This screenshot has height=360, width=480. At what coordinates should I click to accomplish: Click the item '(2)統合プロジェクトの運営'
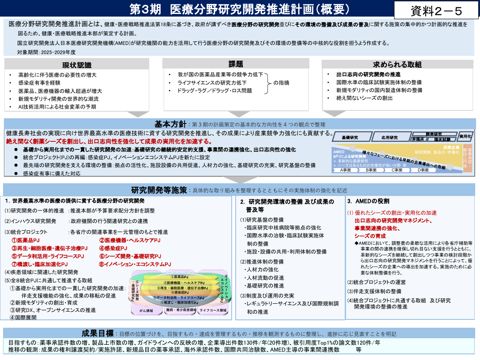point(376,282)
